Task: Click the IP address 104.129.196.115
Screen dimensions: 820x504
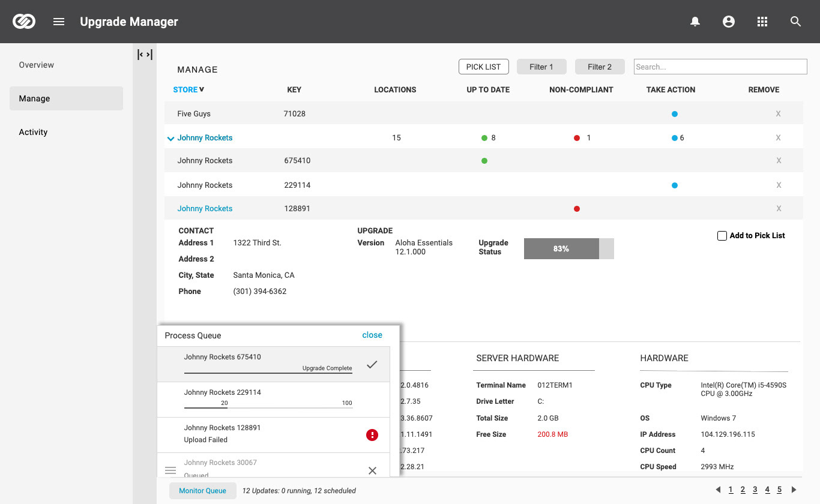Action: [729, 434]
